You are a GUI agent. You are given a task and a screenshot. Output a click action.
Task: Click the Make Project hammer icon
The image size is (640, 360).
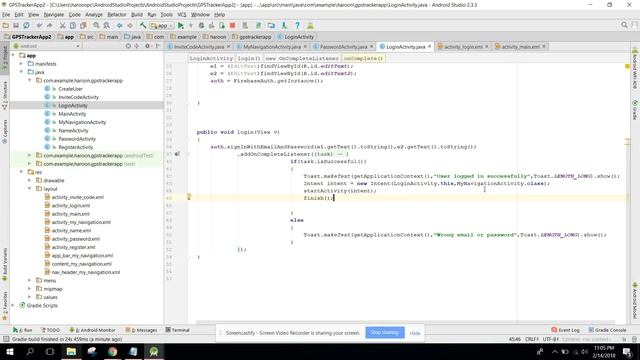click(x=143, y=25)
